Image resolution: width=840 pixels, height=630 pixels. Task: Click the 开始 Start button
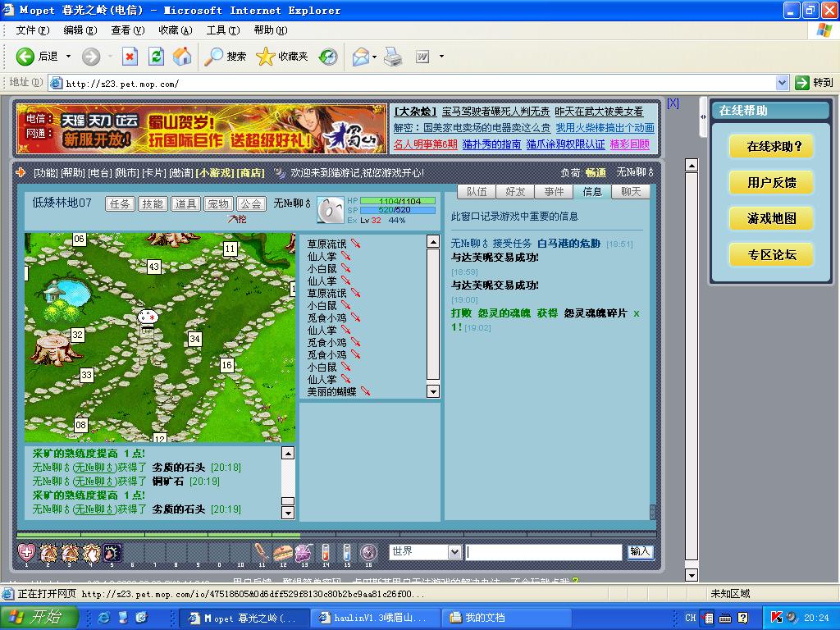click(x=39, y=617)
